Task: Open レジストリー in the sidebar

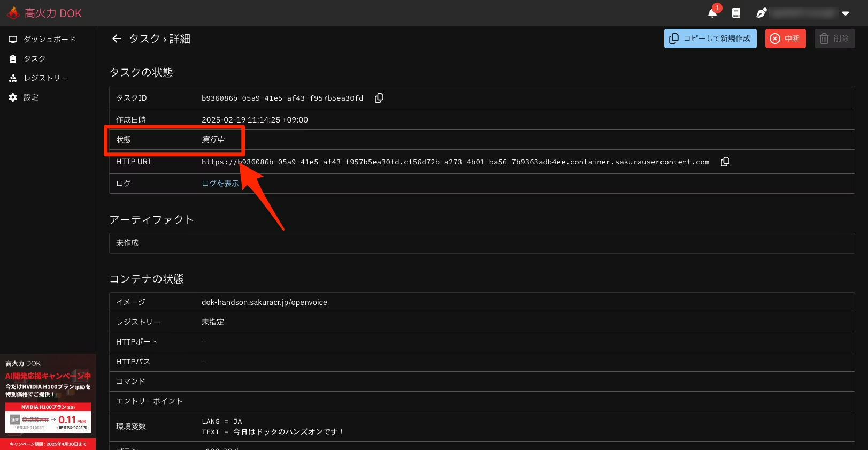Action: tap(45, 78)
